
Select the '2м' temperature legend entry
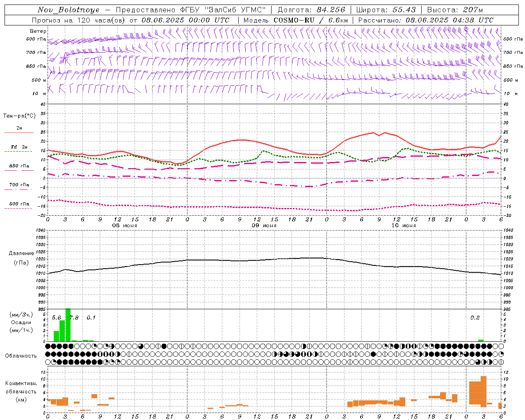tap(19, 128)
